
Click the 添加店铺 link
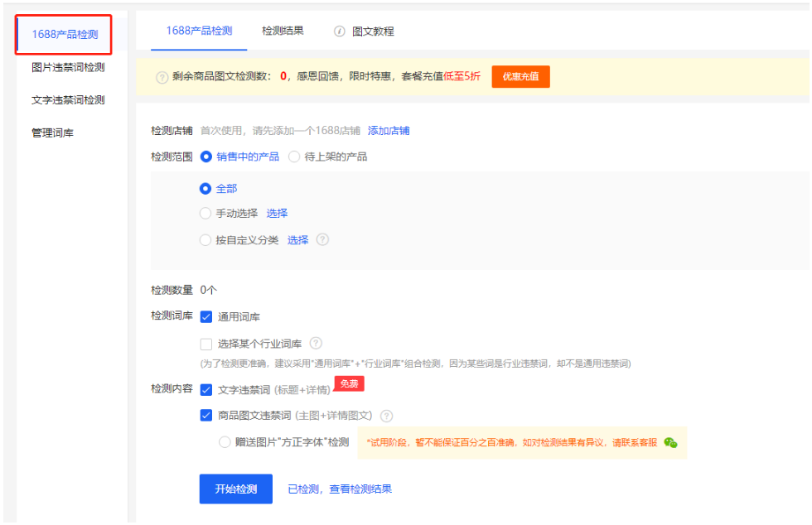(389, 131)
